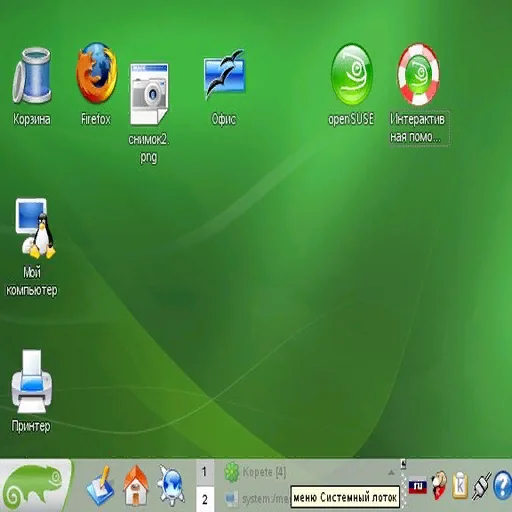Viewport: 512px width, 512px height.
Task: Click the ru keyboard layout flag
Action: (418, 486)
